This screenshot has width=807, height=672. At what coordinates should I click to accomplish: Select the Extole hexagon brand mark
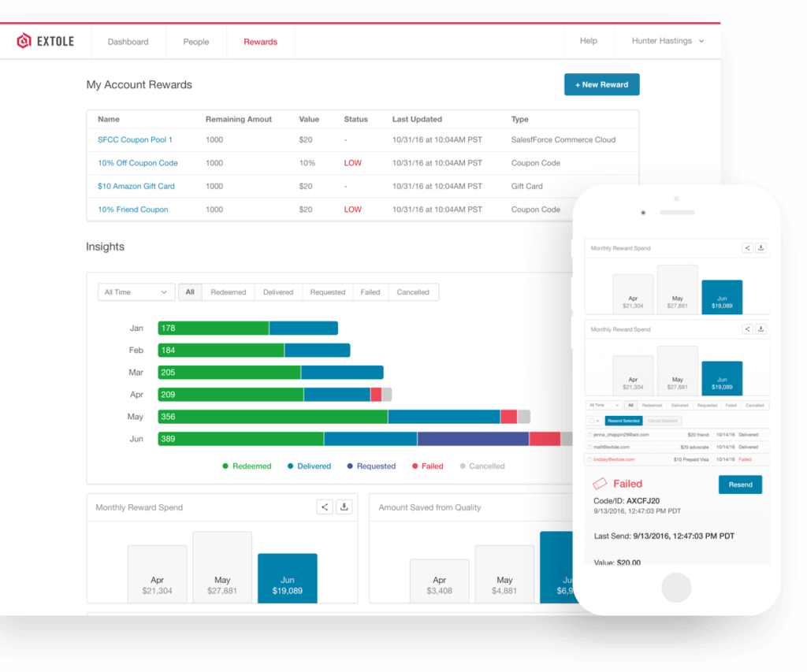pyautogui.click(x=22, y=40)
